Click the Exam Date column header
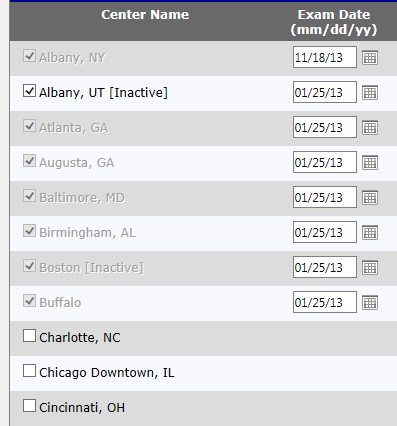The width and height of the screenshot is (397, 426). tap(334, 22)
